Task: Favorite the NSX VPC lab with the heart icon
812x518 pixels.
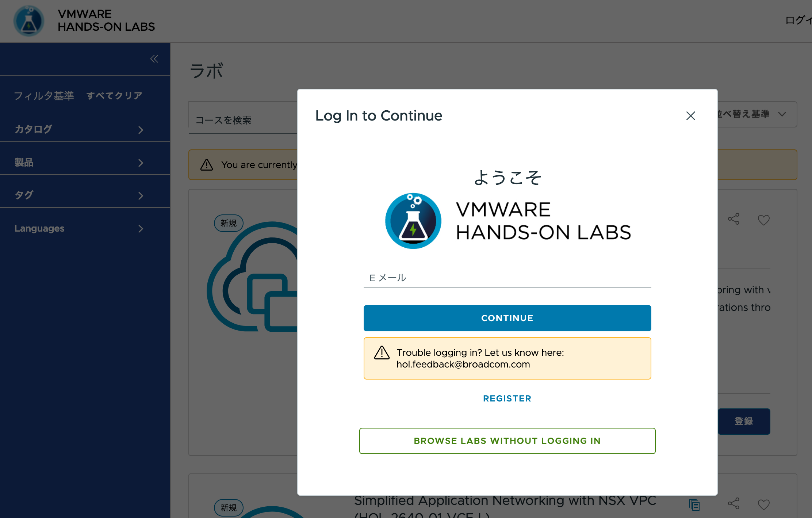Action: [x=763, y=504]
